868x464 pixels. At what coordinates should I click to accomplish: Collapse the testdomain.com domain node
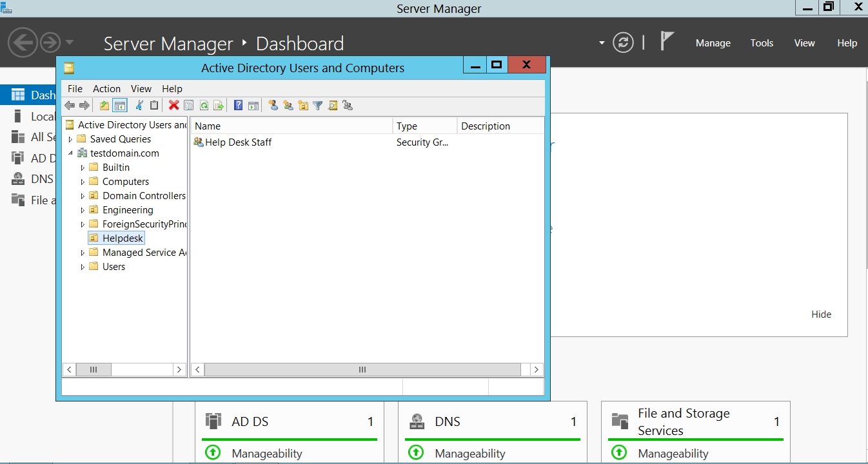click(x=70, y=153)
